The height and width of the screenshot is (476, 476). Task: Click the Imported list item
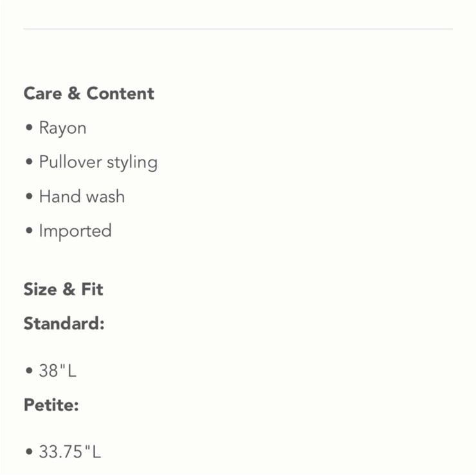pos(75,232)
